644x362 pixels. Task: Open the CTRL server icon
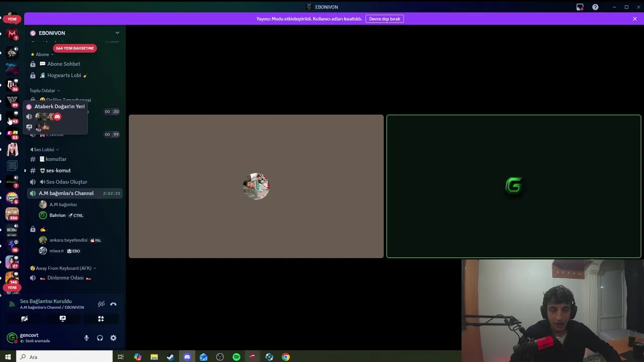click(12, 52)
